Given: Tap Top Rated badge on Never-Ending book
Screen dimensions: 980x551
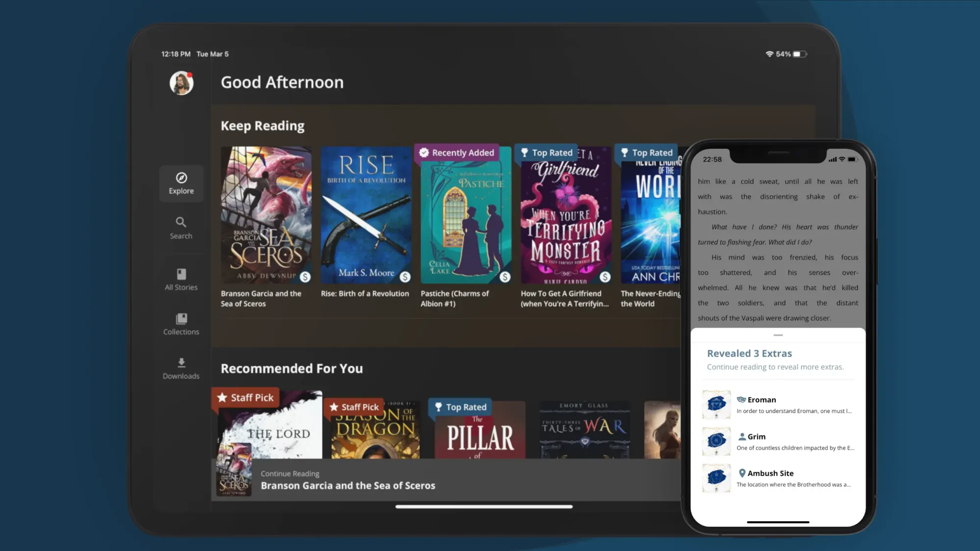Looking at the screenshot, I should 646,153.
